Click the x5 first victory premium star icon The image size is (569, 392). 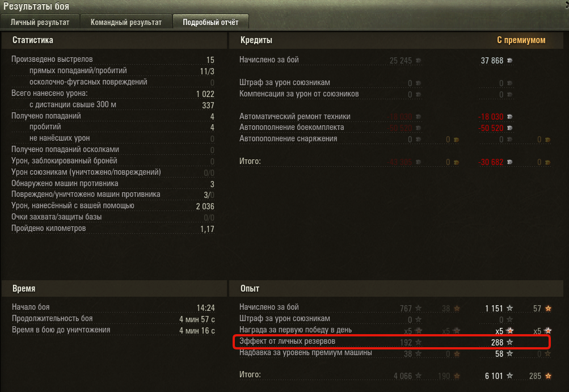tap(510, 331)
